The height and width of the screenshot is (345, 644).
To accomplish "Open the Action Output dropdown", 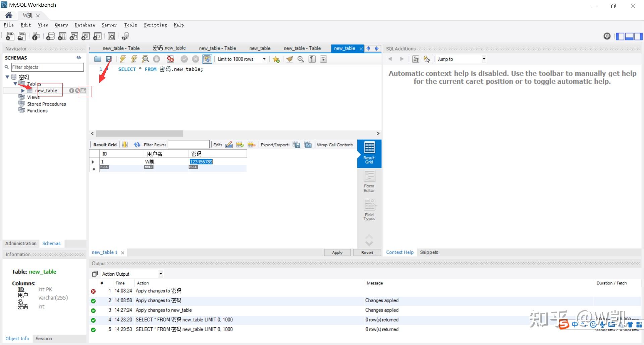I will (x=161, y=274).
